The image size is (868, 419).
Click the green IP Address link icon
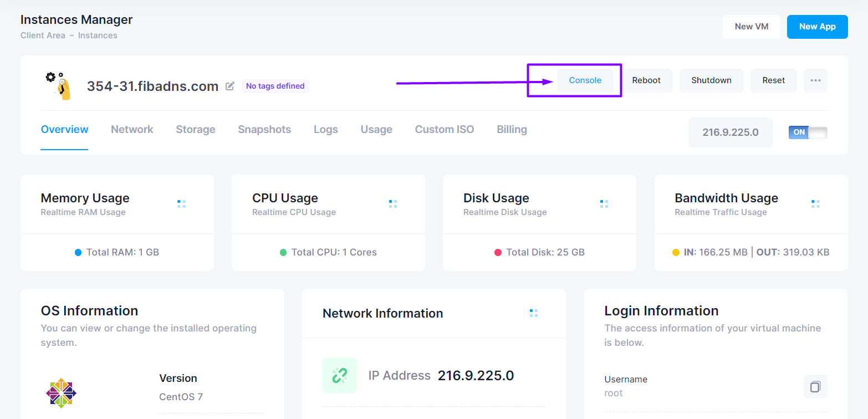(x=340, y=375)
